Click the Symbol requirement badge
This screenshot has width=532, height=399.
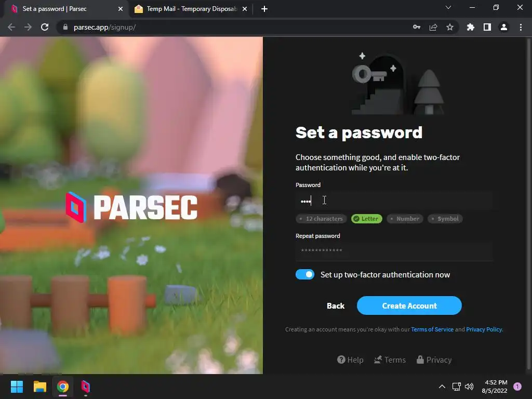coord(445,219)
